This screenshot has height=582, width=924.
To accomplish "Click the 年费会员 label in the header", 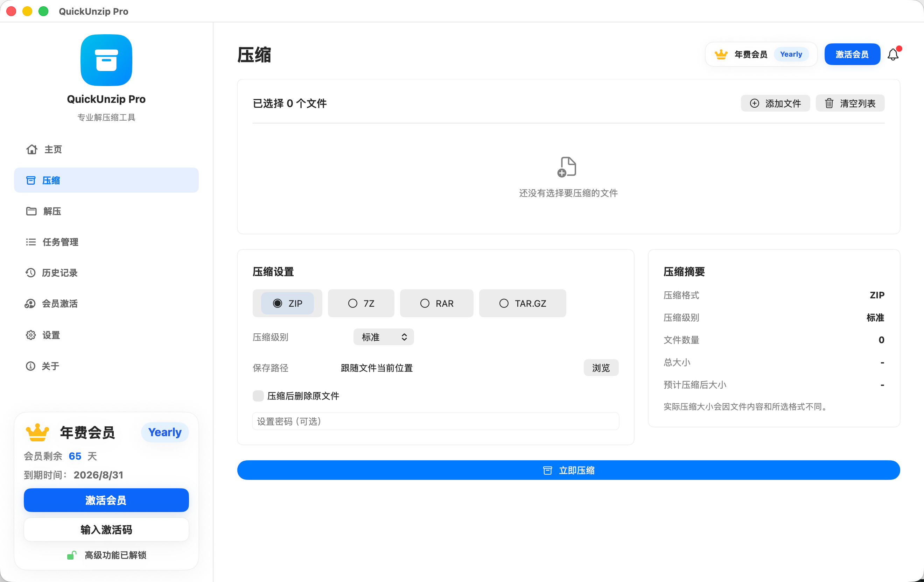I will (751, 55).
